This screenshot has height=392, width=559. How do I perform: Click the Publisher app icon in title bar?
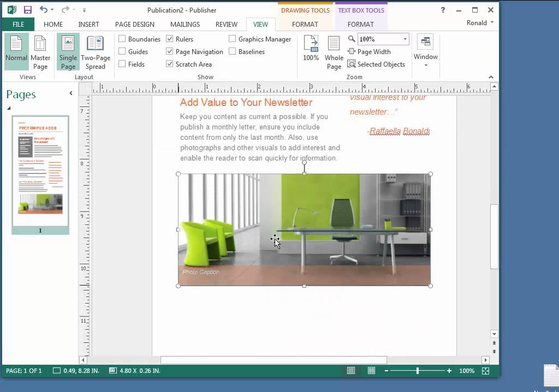12,10
